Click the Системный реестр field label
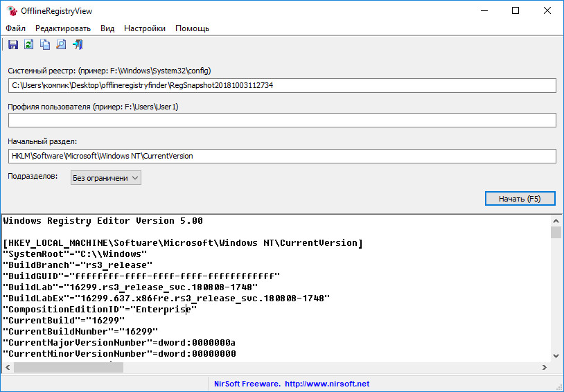Image resolution: width=564 pixels, height=392 pixels. [x=109, y=71]
